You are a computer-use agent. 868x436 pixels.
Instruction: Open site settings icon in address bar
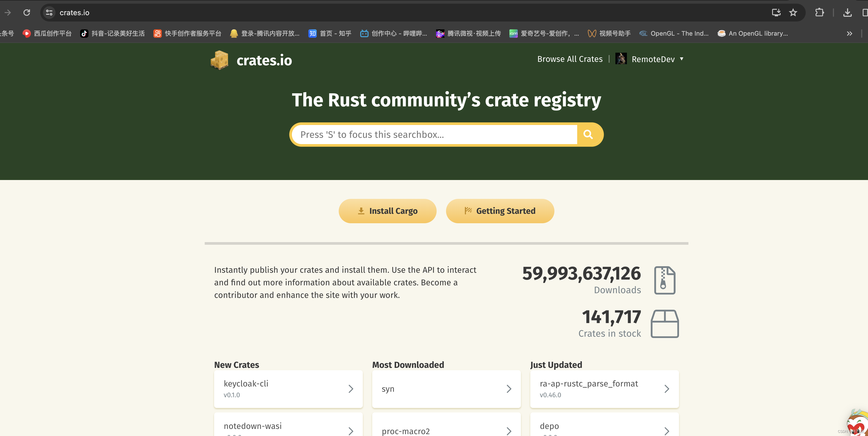click(49, 13)
